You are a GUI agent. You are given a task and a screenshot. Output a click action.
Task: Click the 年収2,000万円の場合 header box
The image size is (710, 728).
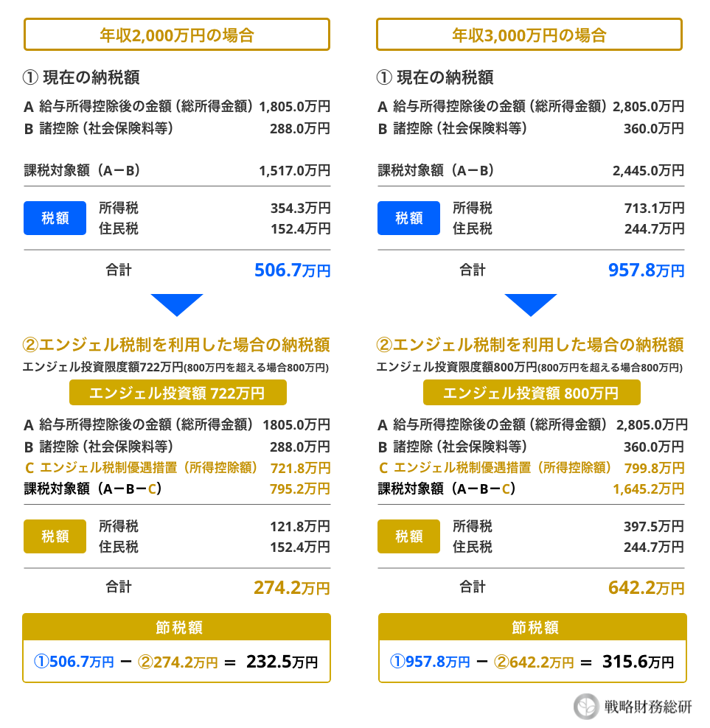(x=176, y=35)
